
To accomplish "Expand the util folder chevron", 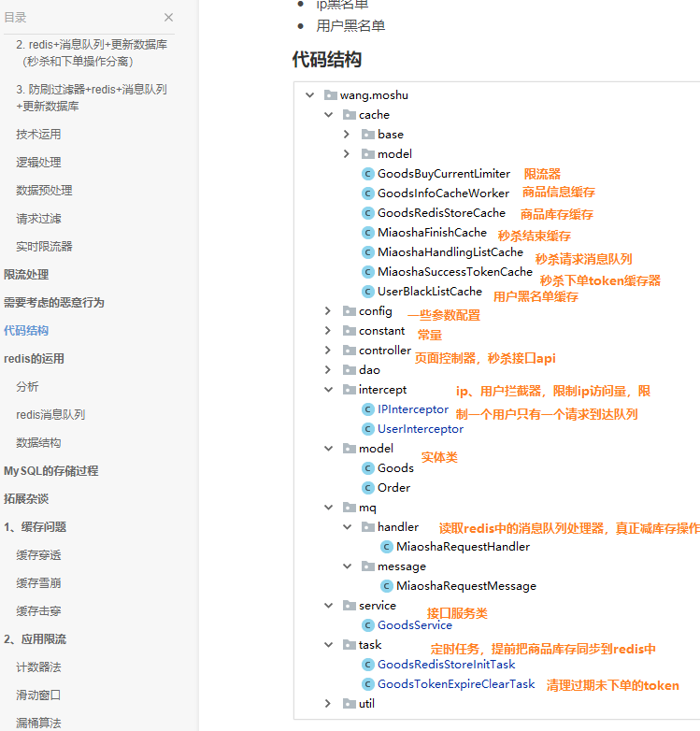I will pyautogui.click(x=328, y=704).
